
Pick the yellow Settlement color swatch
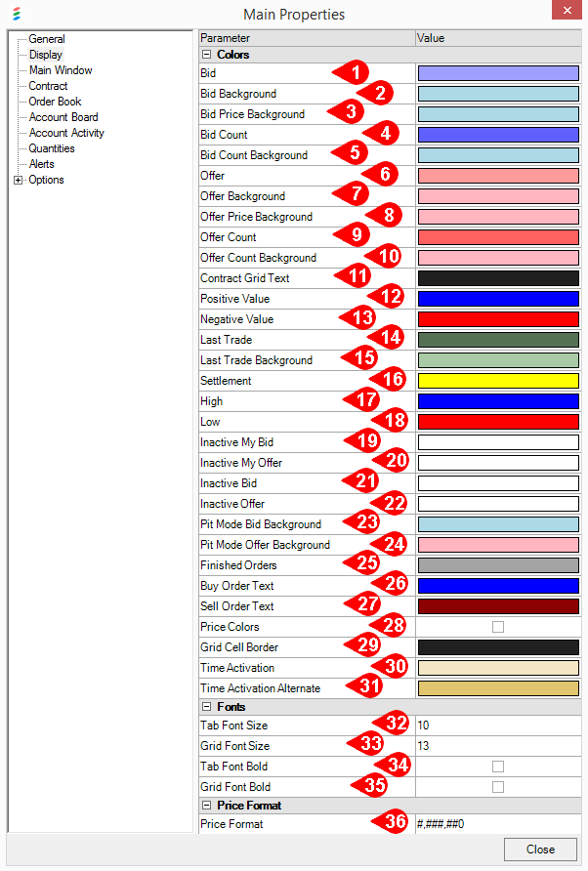498,381
